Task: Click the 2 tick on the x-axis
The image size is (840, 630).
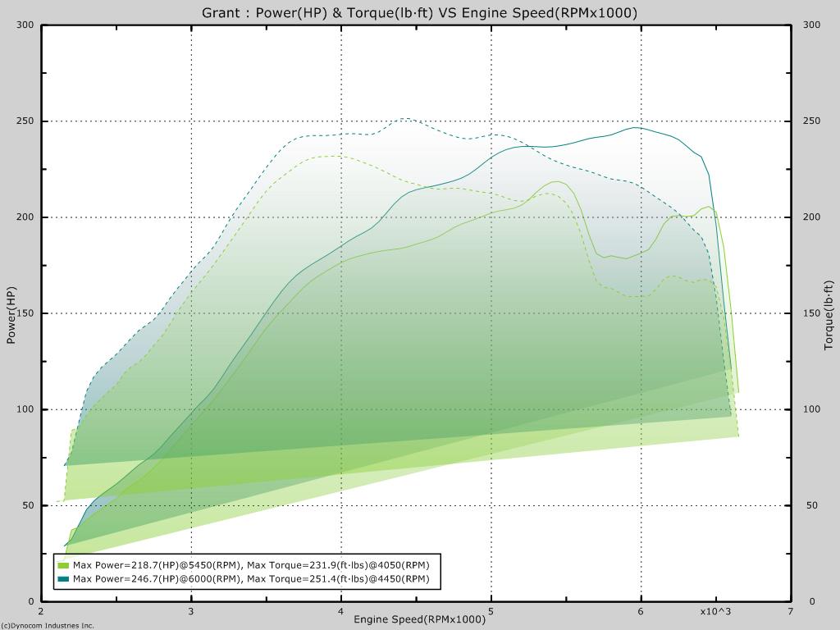Action: (41, 612)
